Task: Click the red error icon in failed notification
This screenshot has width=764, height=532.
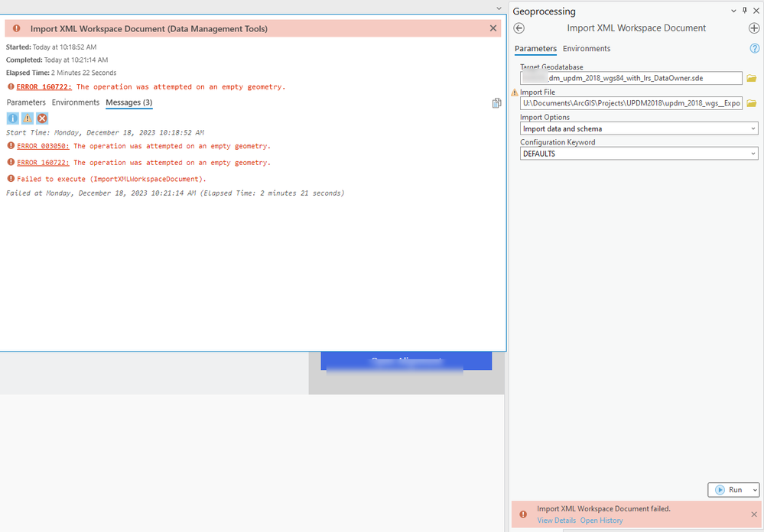Action: pyautogui.click(x=523, y=514)
